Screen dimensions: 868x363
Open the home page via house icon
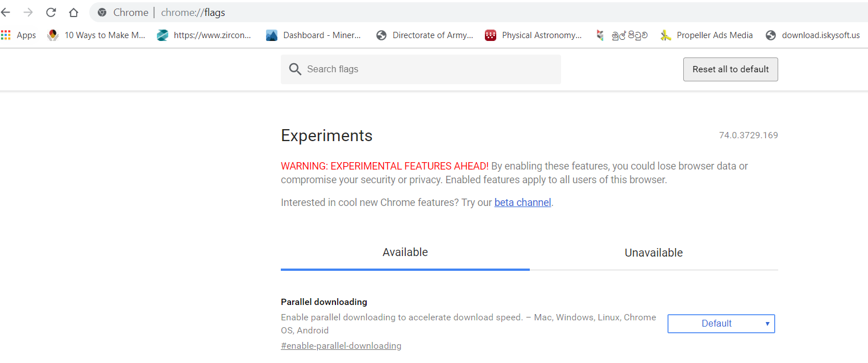[73, 12]
